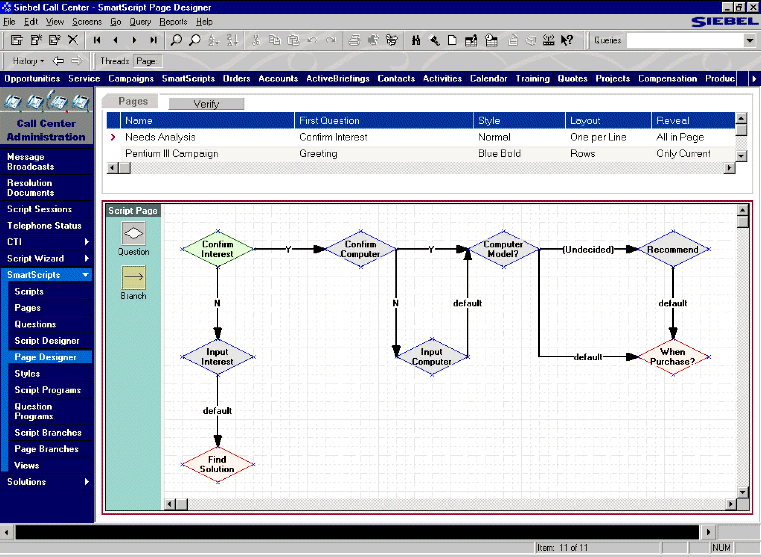Select the Question shape in the palette
Image resolution: width=761 pixels, height=557 pixels.
coord(133,232)
